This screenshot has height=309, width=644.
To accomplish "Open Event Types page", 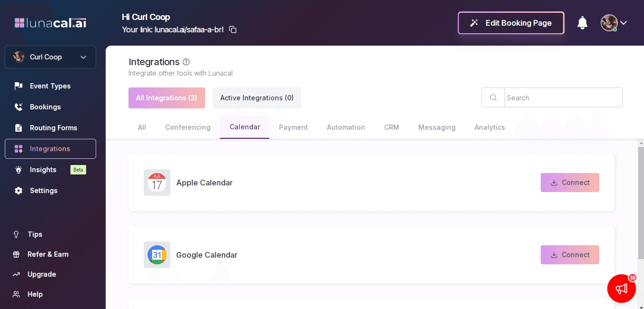I will click(50, 86).
